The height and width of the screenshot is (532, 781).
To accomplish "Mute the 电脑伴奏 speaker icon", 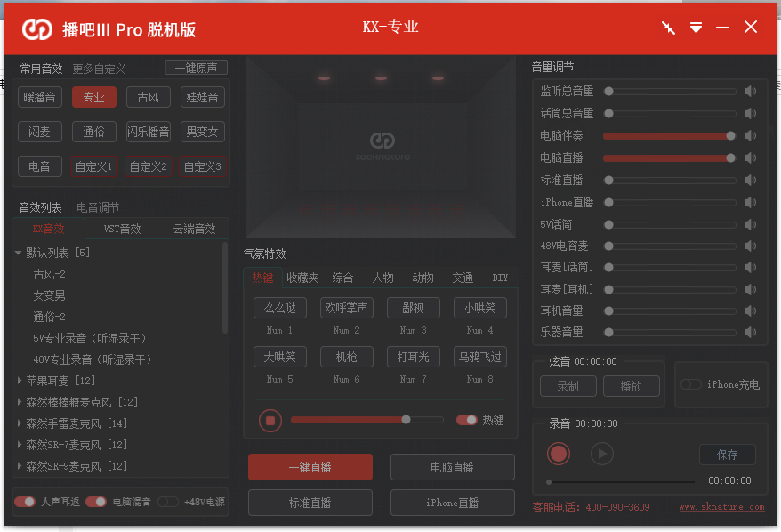I will pos(750,135).
